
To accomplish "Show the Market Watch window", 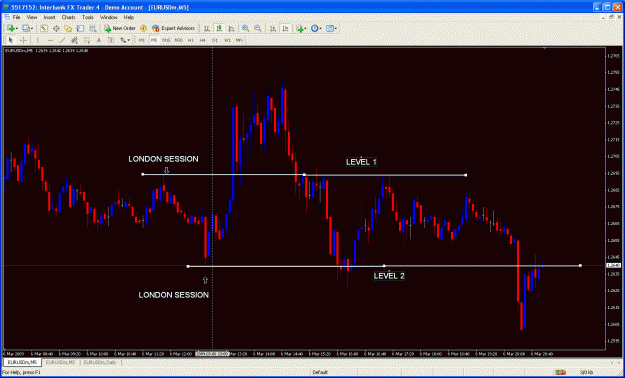I will [x=44, y=28].
